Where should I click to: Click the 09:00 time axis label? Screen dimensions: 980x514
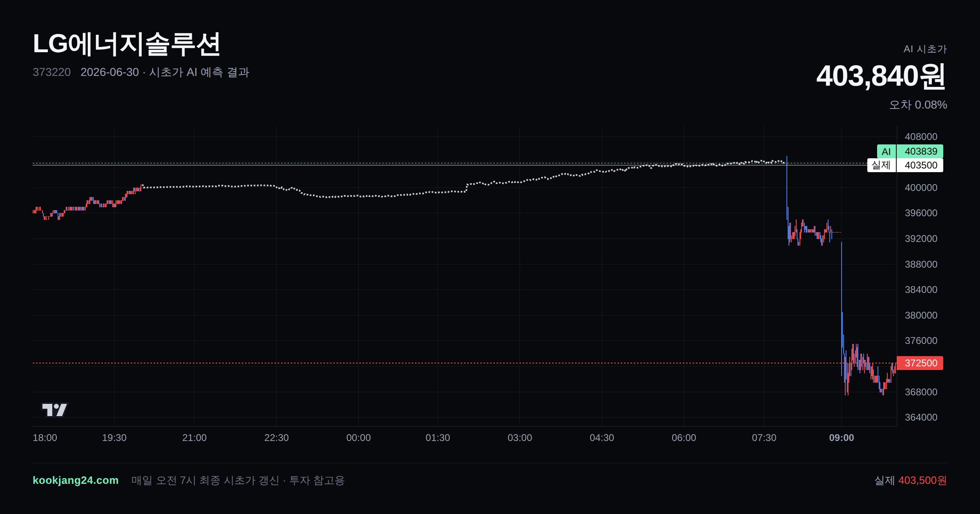(841, 438)
